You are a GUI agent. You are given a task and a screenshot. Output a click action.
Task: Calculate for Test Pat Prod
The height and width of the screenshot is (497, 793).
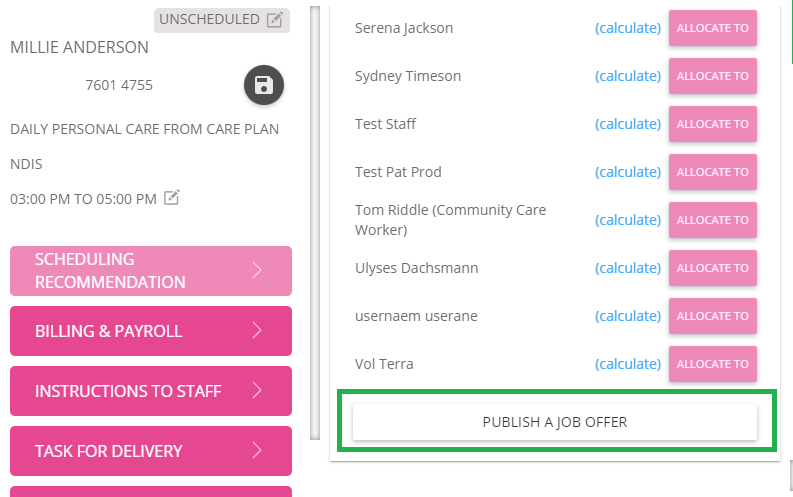point(628,172)
